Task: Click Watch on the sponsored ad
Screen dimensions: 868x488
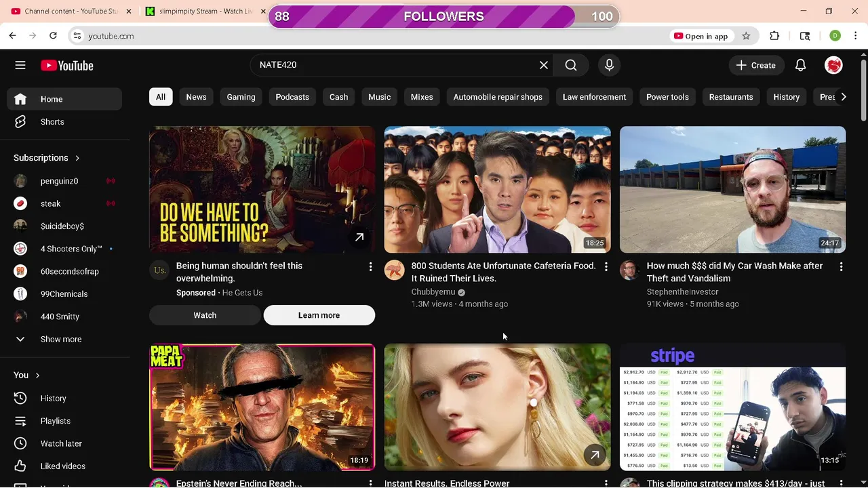Action: coord(205,315)
